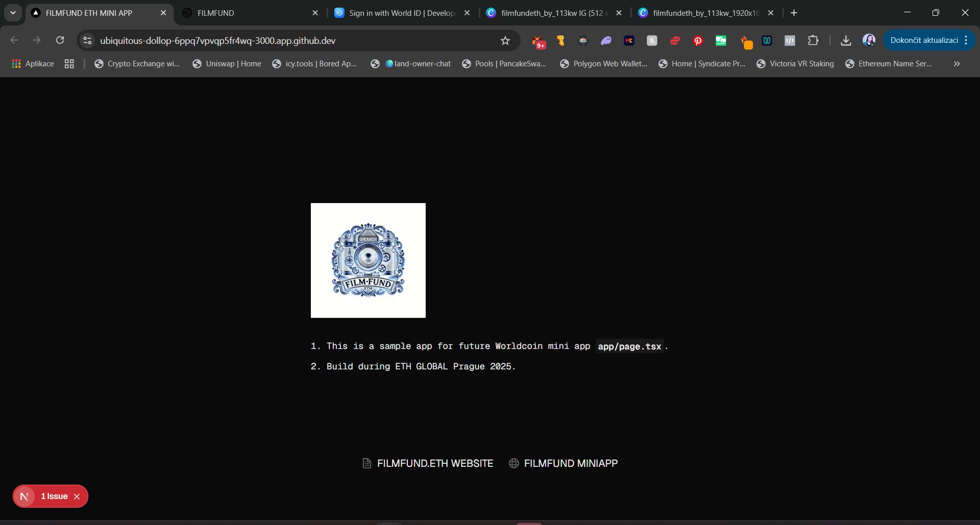980x525 pixels.
Task: Close the FILMFUND tab
Action: click(x=315, y=13)
